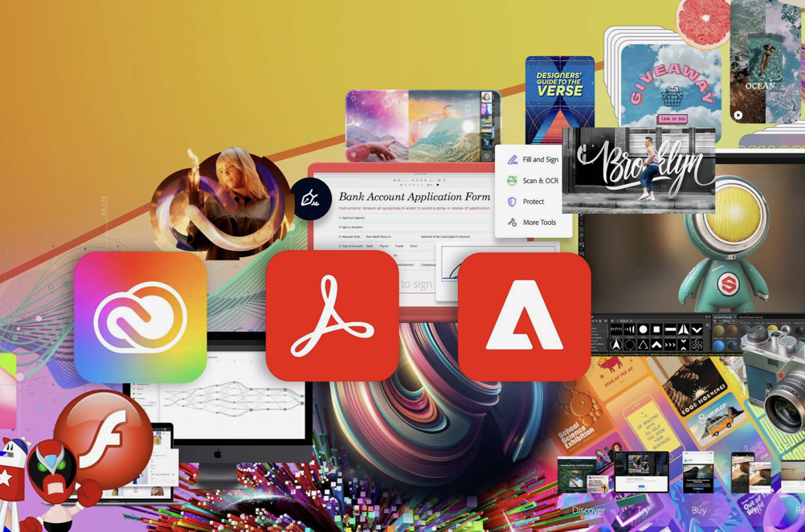Screen dimensions: 805x532
Task: Click the dark circular pen signature icon
Action: (311, 198)
